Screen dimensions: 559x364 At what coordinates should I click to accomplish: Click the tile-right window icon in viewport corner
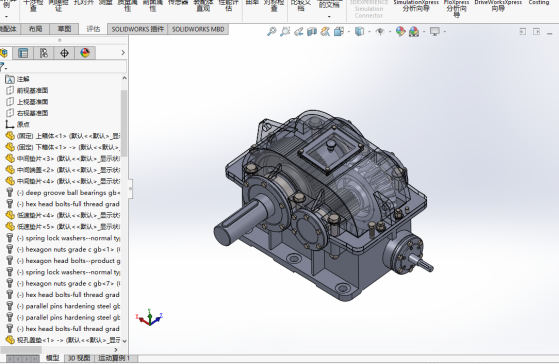tap(536, 32)
